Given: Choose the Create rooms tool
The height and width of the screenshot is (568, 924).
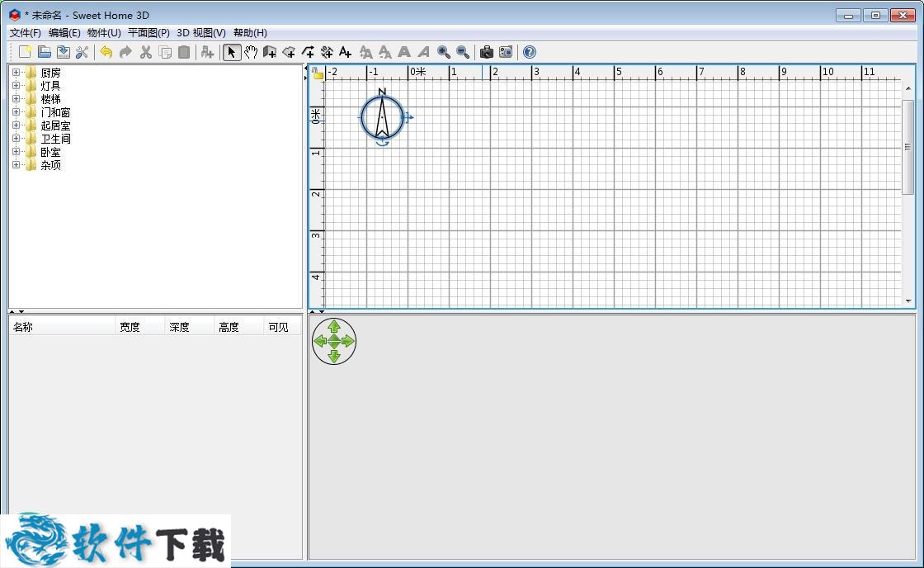Looking at the screenshot, I should tap(289, 52).
